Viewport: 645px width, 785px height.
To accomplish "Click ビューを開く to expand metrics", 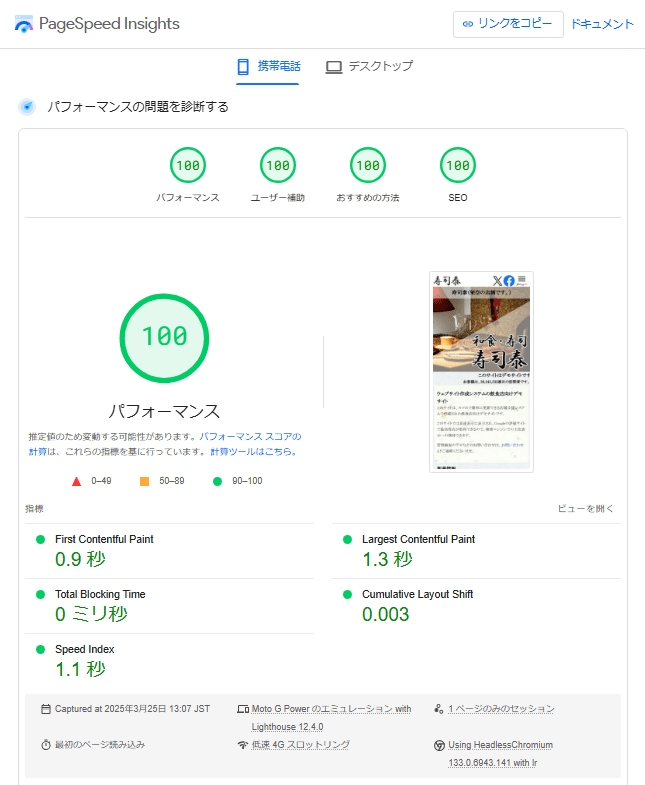I will click(x=585, y=509).
